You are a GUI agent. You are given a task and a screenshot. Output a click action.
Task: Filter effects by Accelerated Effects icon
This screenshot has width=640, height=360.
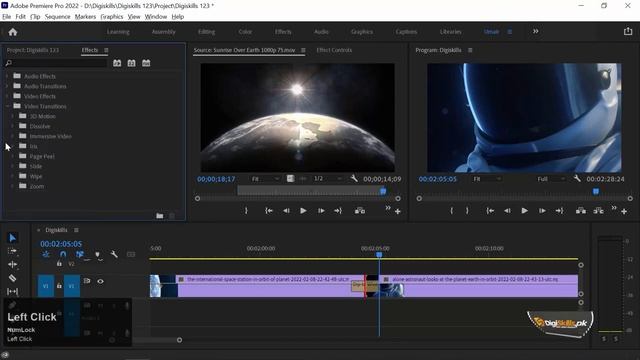117,63
